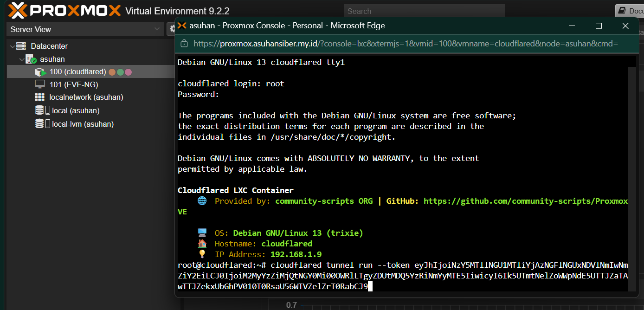This screenshot has width=644, height=310.
Task: Click the 'Debian GNU/Linux 13 (trixie)' text
Action: pyautogui.click(x=298, y=233)
